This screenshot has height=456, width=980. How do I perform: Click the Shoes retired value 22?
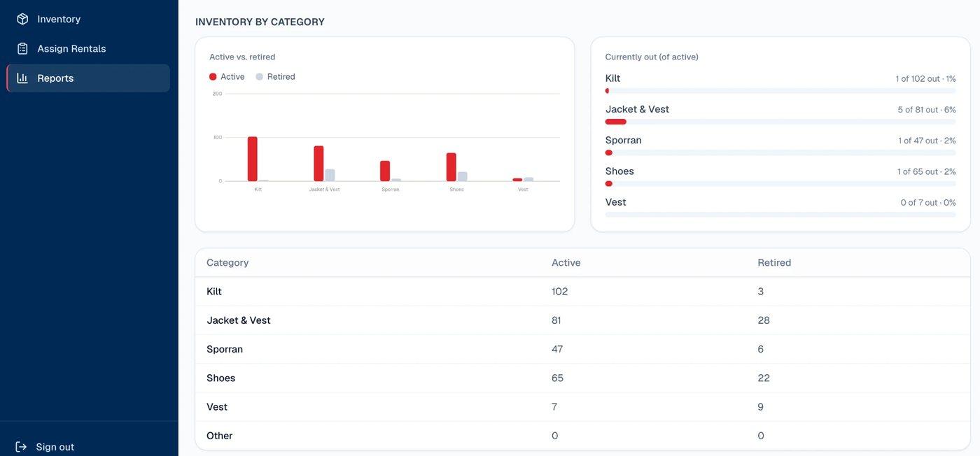coord(764,378)
